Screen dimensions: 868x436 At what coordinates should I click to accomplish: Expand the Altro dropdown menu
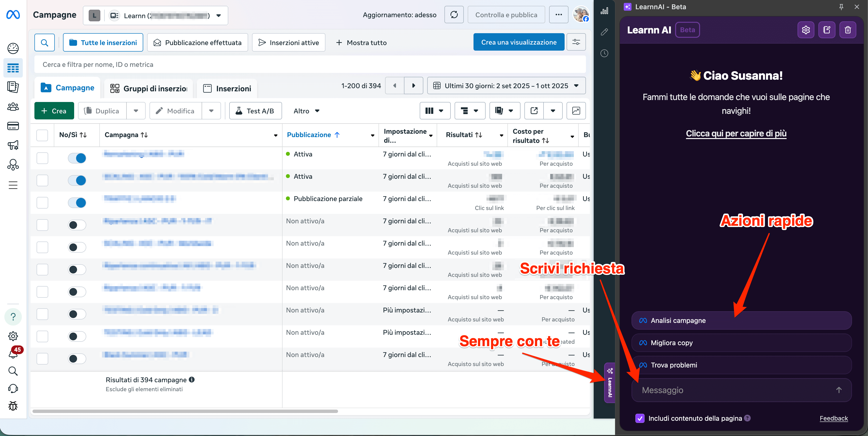pos(306,111)
